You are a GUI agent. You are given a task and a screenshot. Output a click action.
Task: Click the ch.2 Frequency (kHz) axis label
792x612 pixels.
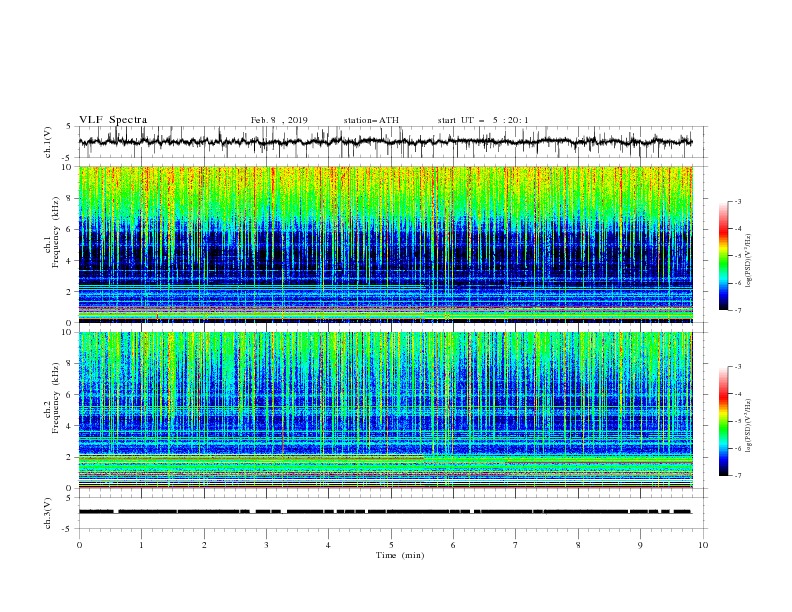[52, 397]
